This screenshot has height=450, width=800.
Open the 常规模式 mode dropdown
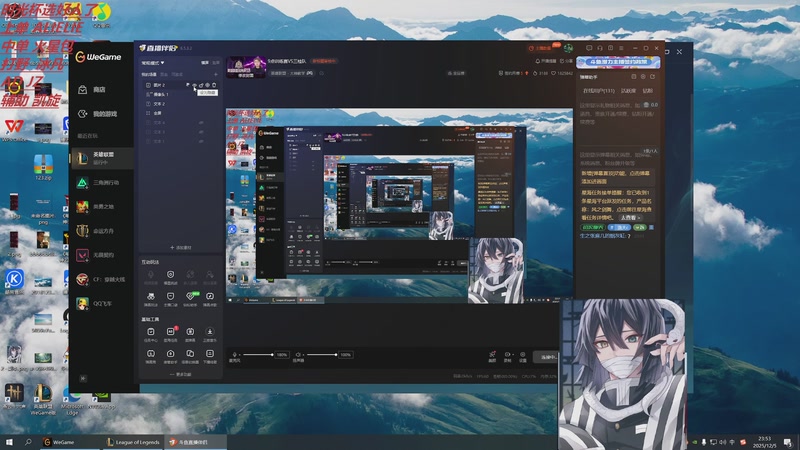[153, 63]
